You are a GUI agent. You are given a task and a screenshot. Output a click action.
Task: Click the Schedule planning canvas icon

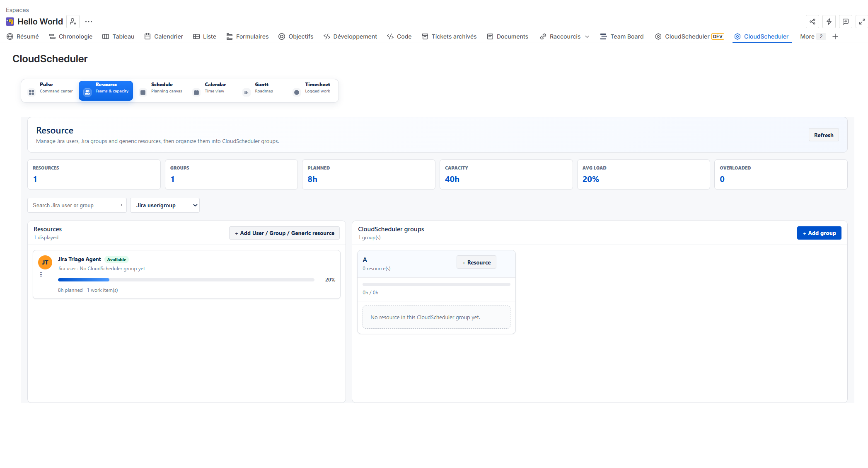143,92
